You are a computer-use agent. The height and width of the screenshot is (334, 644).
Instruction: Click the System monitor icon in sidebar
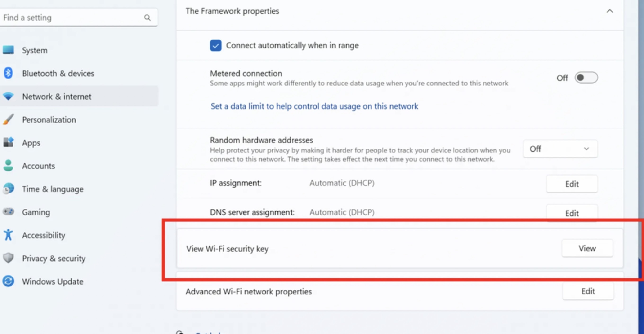coord(8,50)
